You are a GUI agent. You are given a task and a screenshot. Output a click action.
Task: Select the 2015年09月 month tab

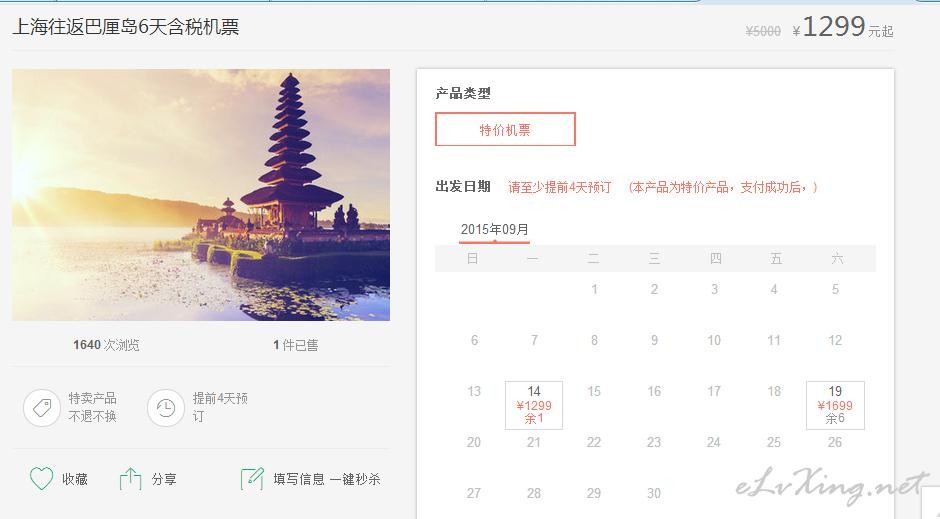[x=495, y=230]
